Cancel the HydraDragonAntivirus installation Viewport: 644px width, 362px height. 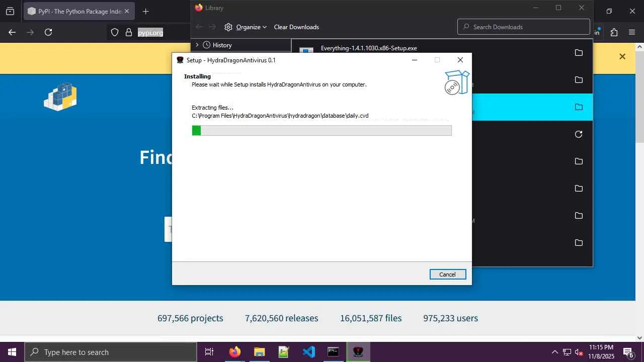pos(448,274)
